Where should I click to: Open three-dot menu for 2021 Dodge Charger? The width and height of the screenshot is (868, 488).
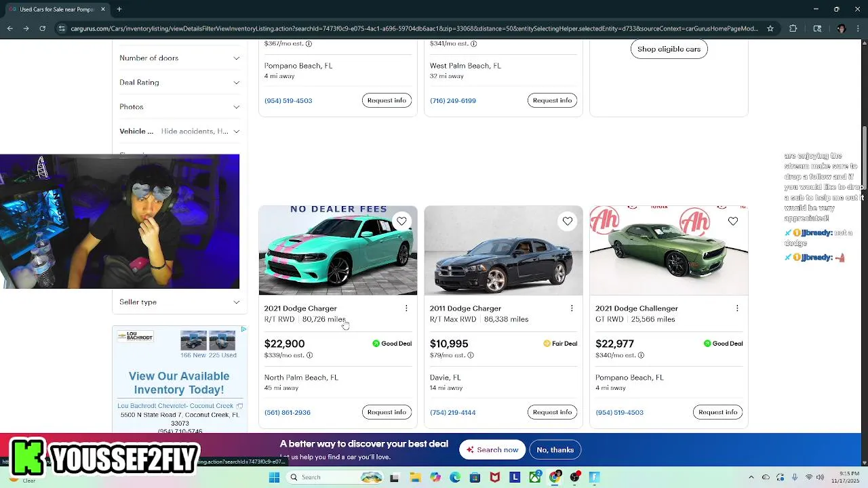[x=406, y=308]
